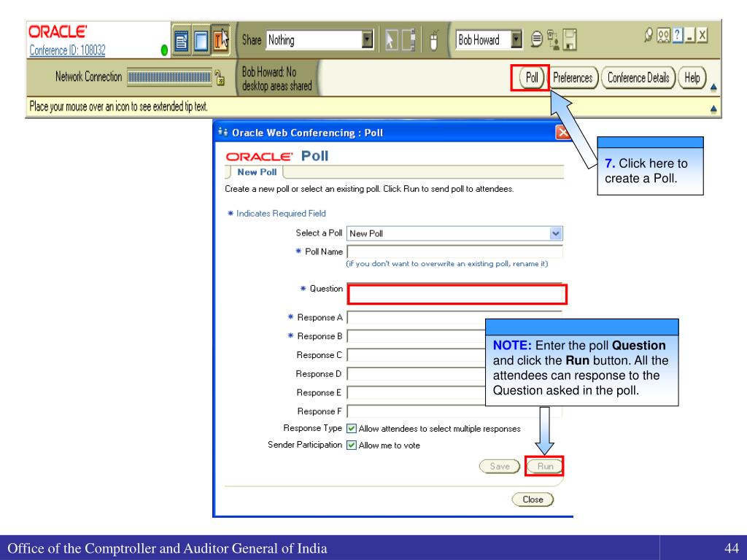Minimize the conference console

coord(690,35)
